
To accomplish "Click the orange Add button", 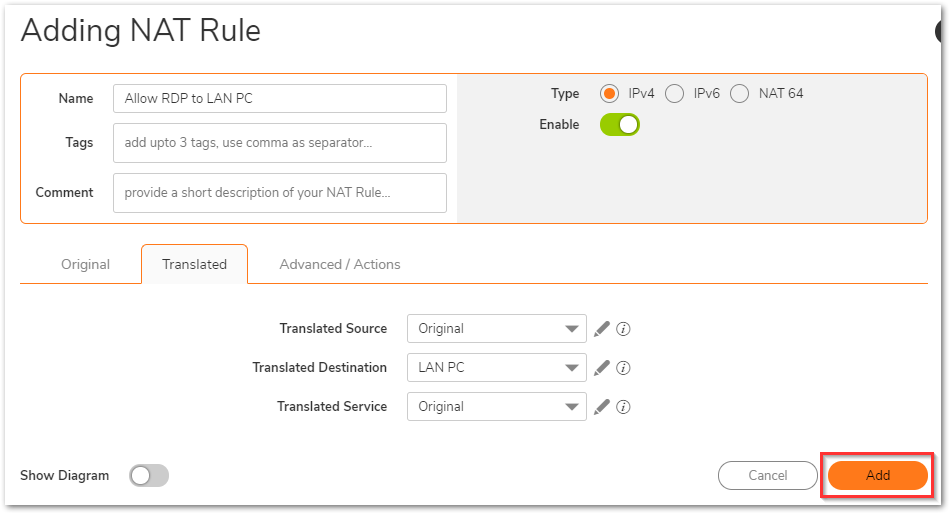I will (x=877, y=476).
